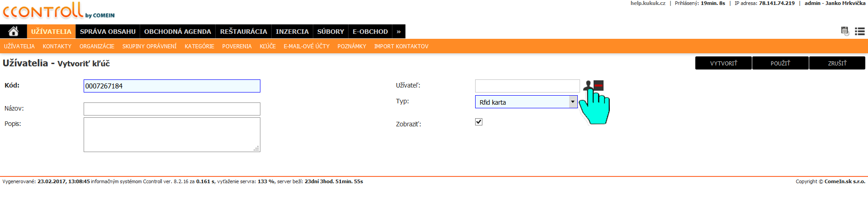Click the save disk icon top right

[x=844, y=31]
